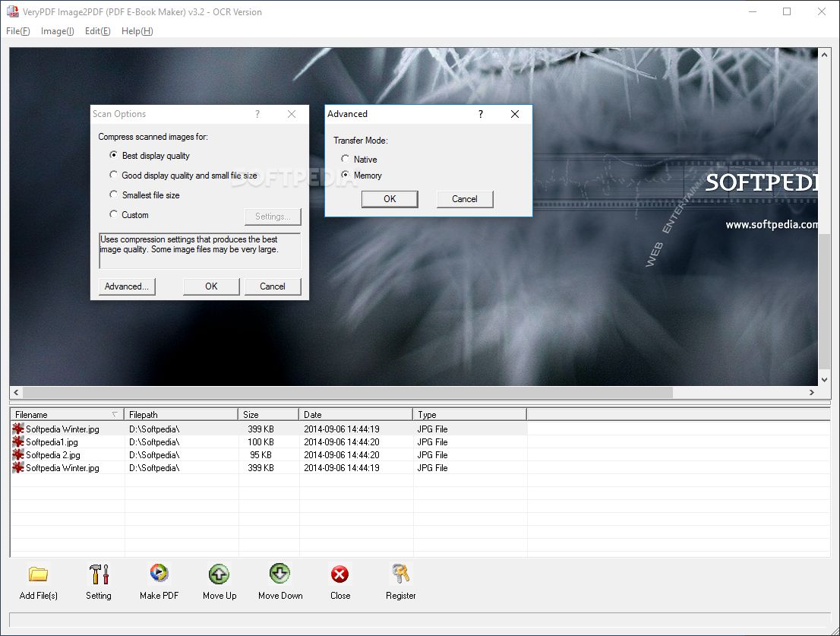Image resolution: width=840 pixels, height=636 pixels.
Task: Minimize the VeryPDF window
Action: click(x=753, y=11)
